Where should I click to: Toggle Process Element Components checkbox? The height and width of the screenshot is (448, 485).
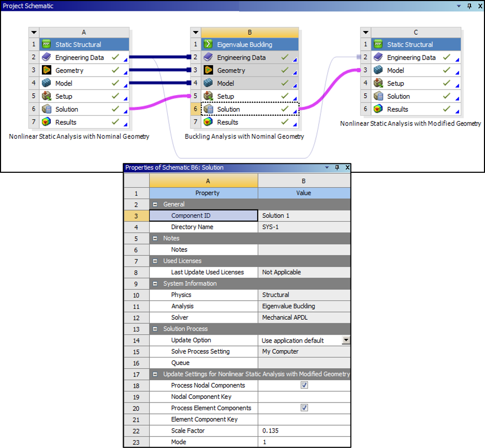(x=304, y=408)
